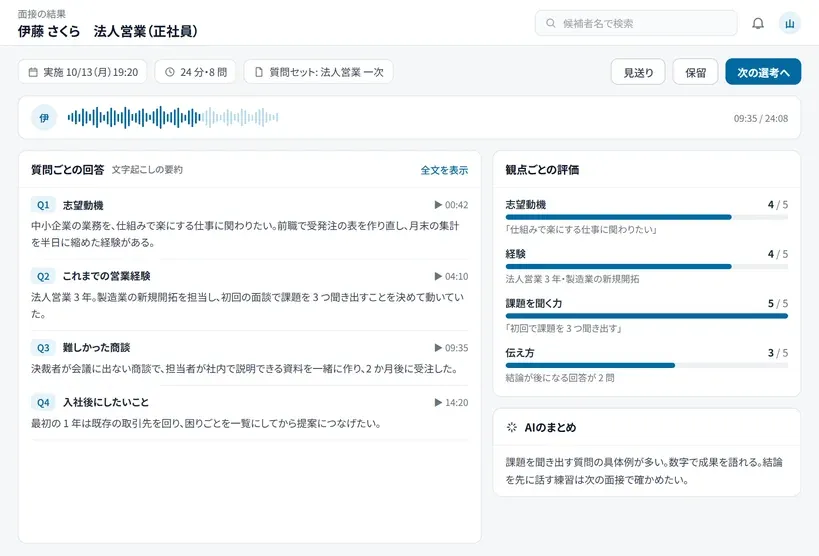This screenshot has width=819, height=556.
Task: Click the search magnifier icon
Action: (x=551, y=24)
